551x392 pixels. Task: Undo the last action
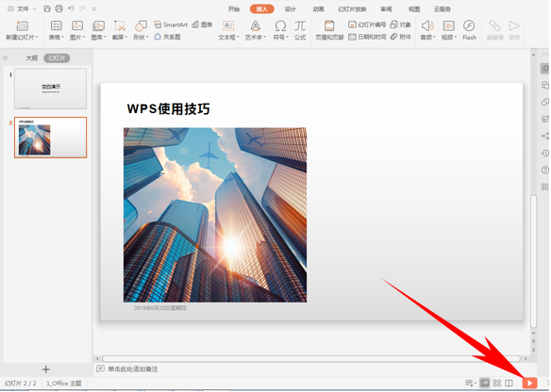(71, 8)
